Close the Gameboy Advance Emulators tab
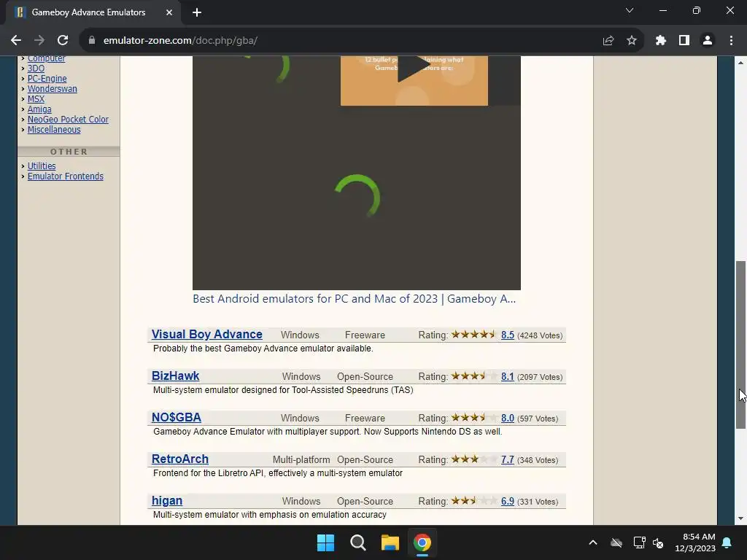 click(x=169, y=12)
